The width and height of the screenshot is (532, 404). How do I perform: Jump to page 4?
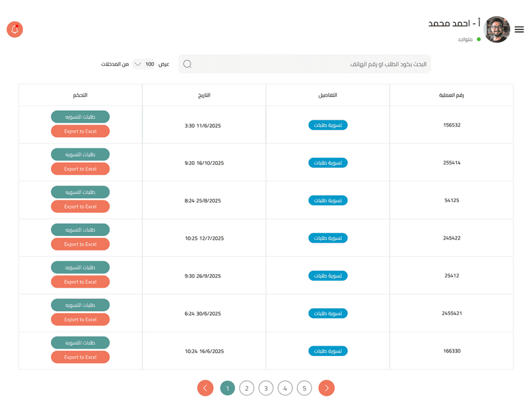click(x=285, y=388)
